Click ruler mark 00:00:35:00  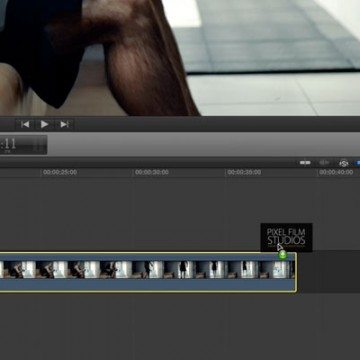[x=244, y=172]
